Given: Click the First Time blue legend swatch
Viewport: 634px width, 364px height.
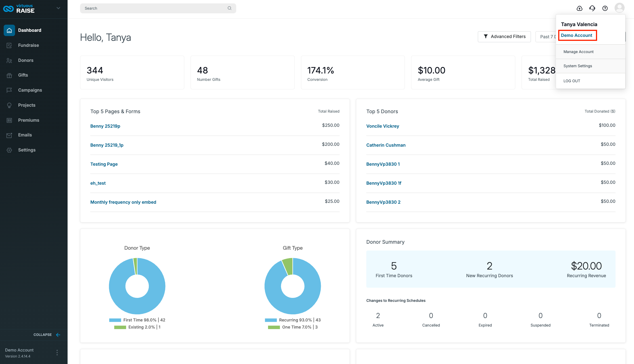Looking at the screenshot, I should 115,320.
